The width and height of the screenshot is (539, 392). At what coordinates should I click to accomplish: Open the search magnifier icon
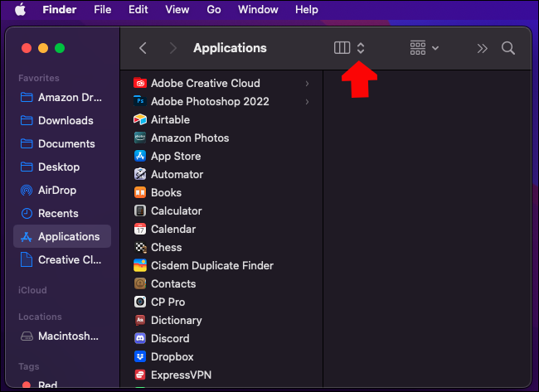(508, 48)
